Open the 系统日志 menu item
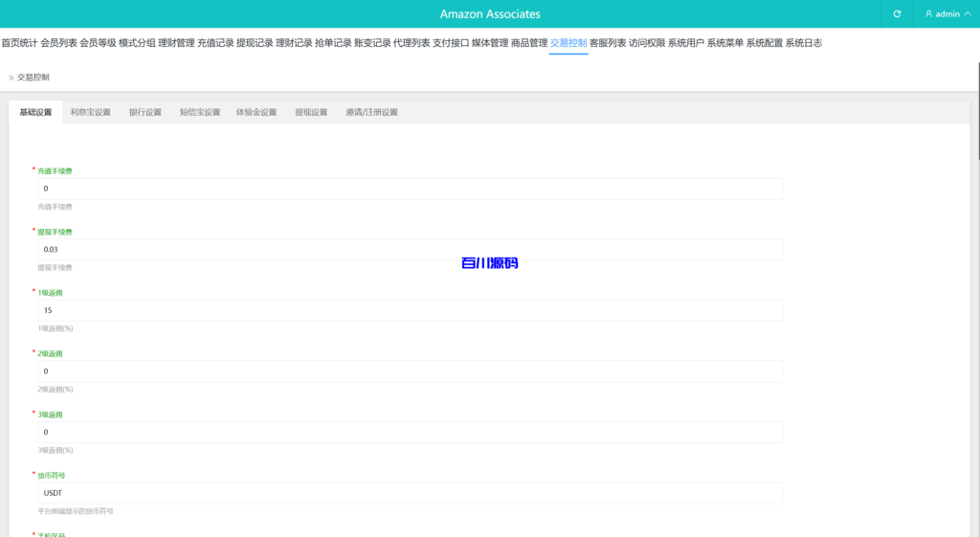The height and width of the screenshot is (537, 980). (803, 43)
